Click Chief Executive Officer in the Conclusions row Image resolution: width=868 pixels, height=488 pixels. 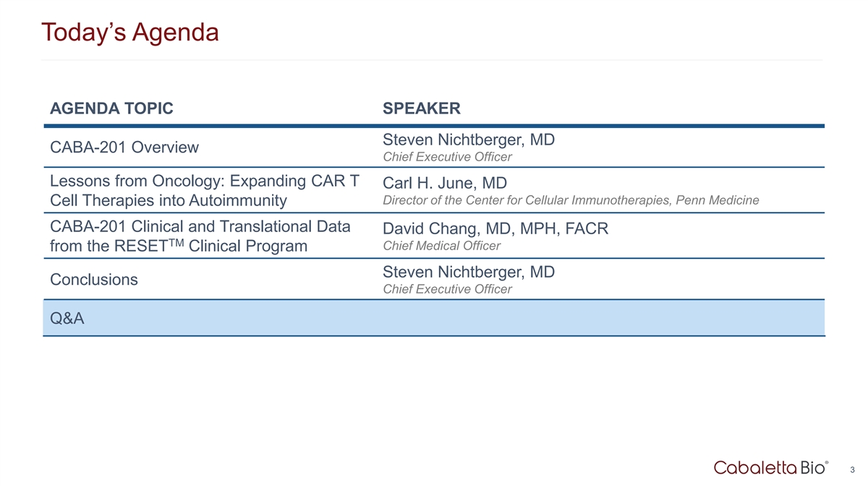pyautogui.click(x=446, y=289)
